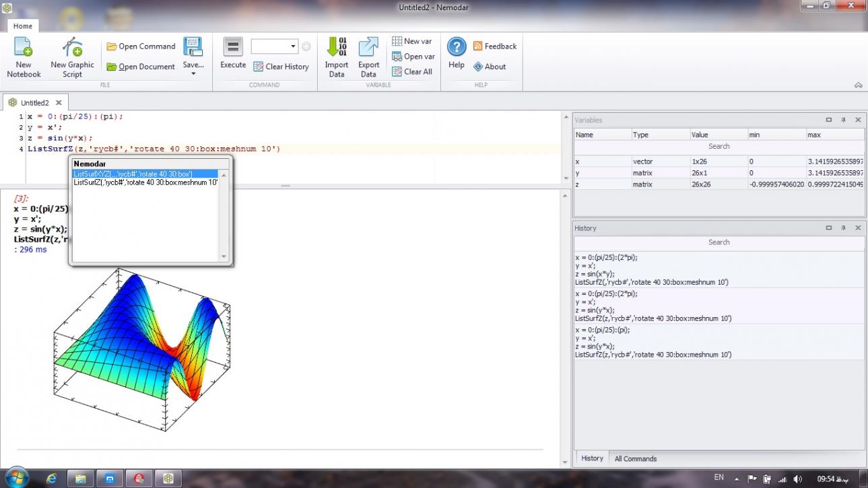Viewport: 868px width, 488px height.
Task: Click the Export Data icon
Action: pos(368,47)
